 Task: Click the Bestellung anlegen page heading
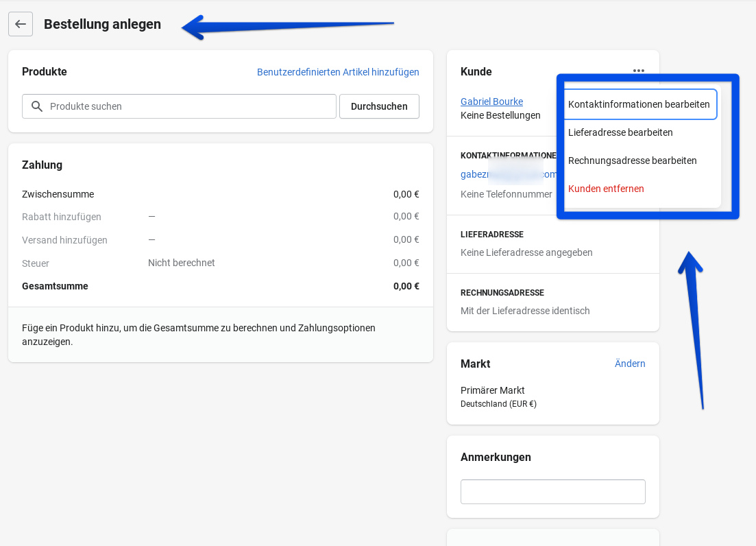102,24
